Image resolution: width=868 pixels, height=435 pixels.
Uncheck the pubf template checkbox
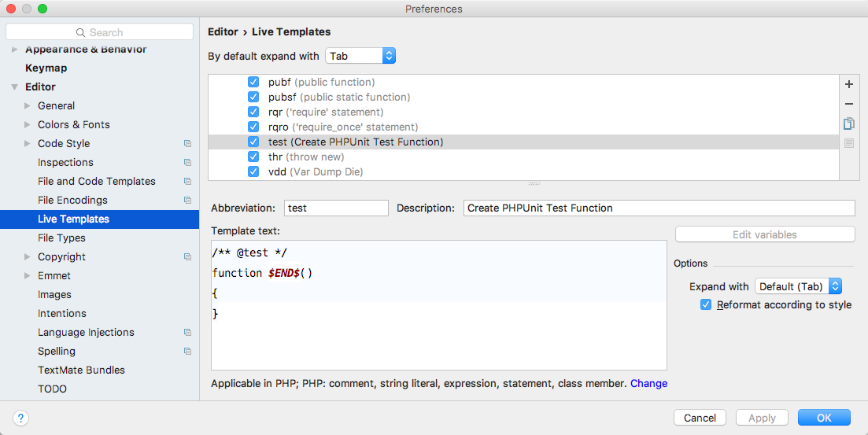point(253,82)
